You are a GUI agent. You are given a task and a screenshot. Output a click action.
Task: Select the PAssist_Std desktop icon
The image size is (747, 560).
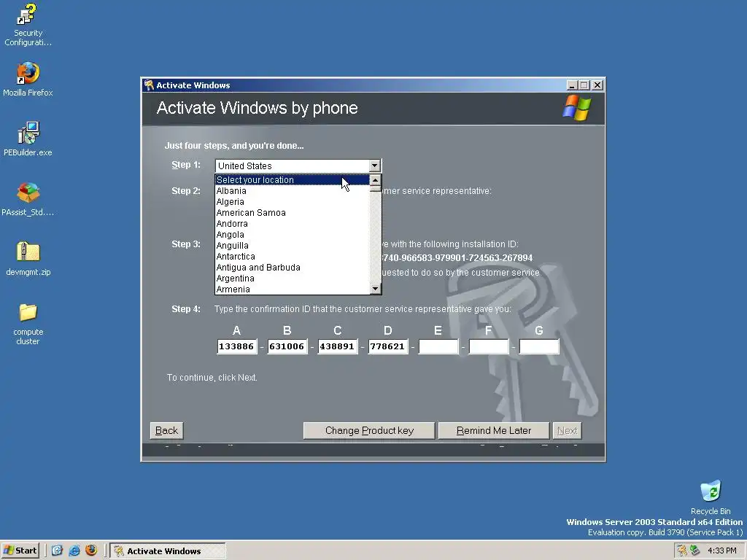(x=28, y=198)
